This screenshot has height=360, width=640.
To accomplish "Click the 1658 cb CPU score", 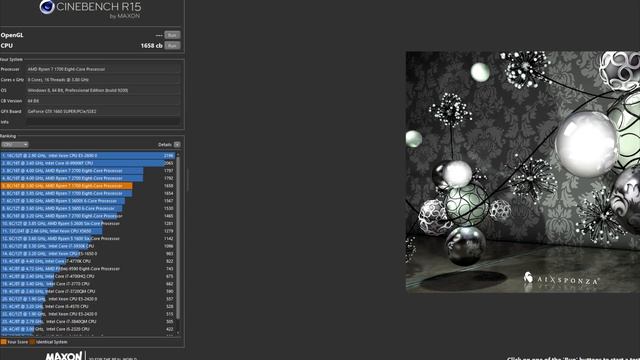I will coord(151,46).
